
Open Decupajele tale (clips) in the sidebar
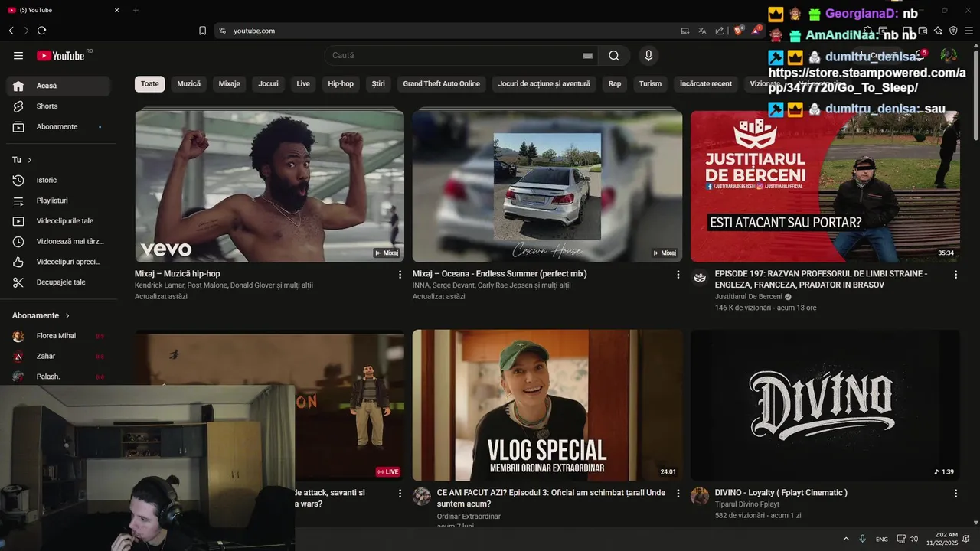(x=57, y=282)
